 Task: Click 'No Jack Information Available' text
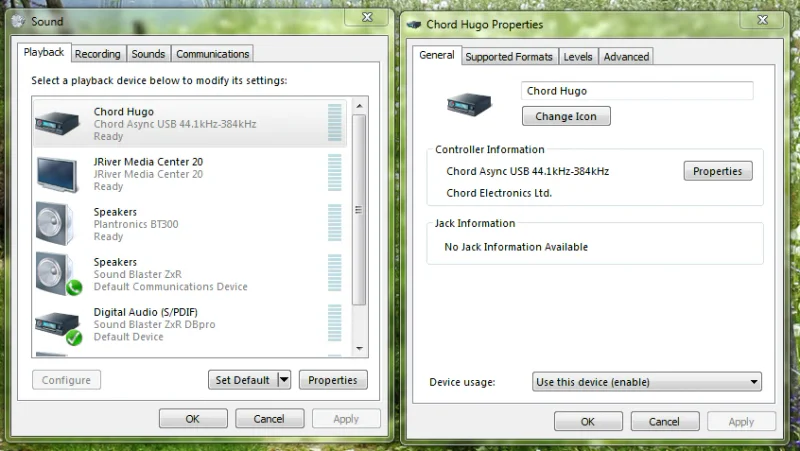pyautogui.click(x=516, y=247)
